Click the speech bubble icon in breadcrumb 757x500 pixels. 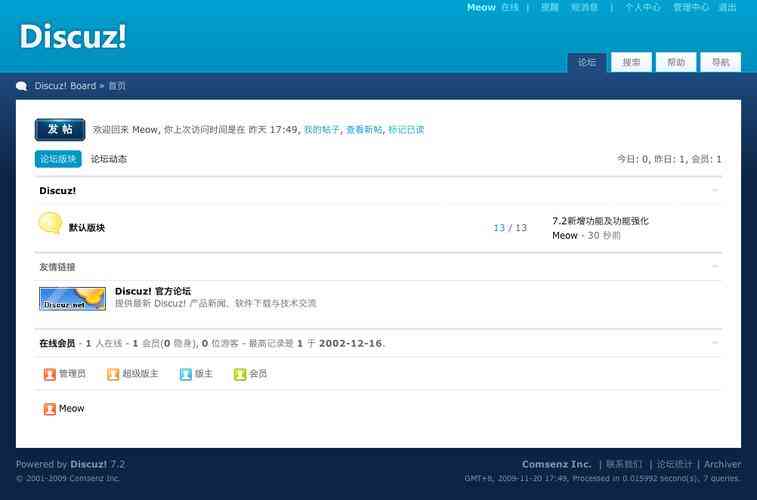[x=22, y=86]
